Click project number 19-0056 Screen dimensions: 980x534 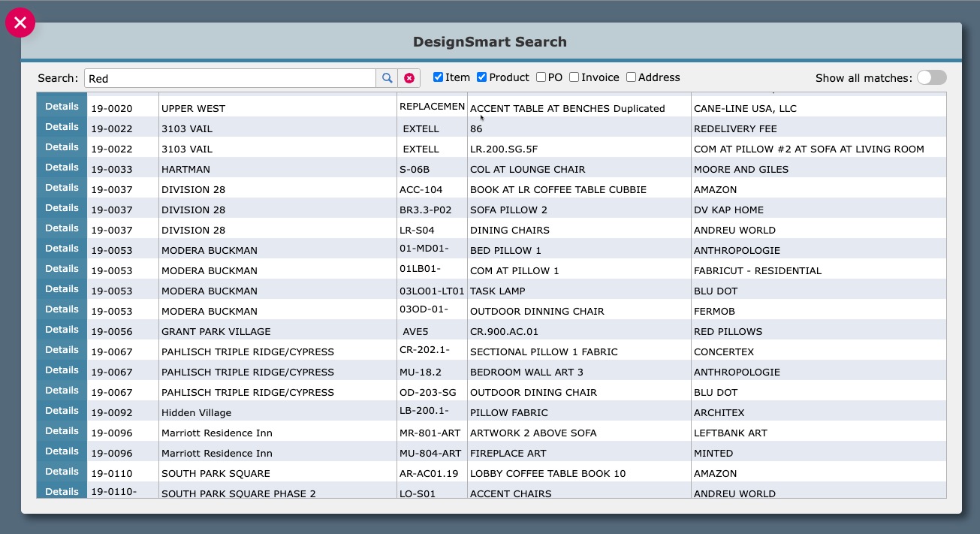112,331
